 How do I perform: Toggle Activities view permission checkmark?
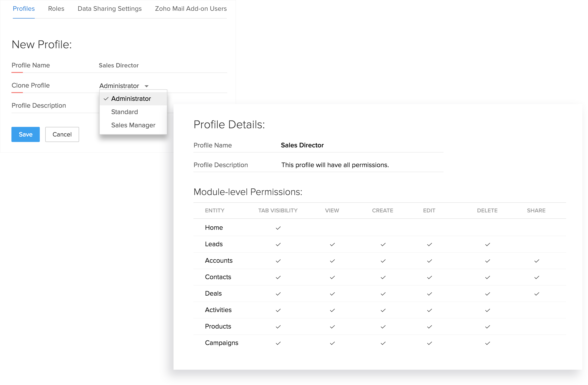tap(332, 310)
